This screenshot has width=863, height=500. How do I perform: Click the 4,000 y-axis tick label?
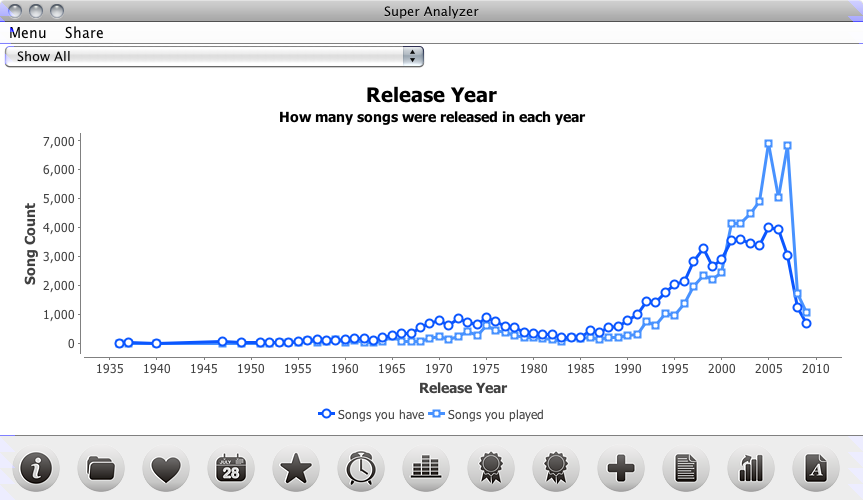58,227
